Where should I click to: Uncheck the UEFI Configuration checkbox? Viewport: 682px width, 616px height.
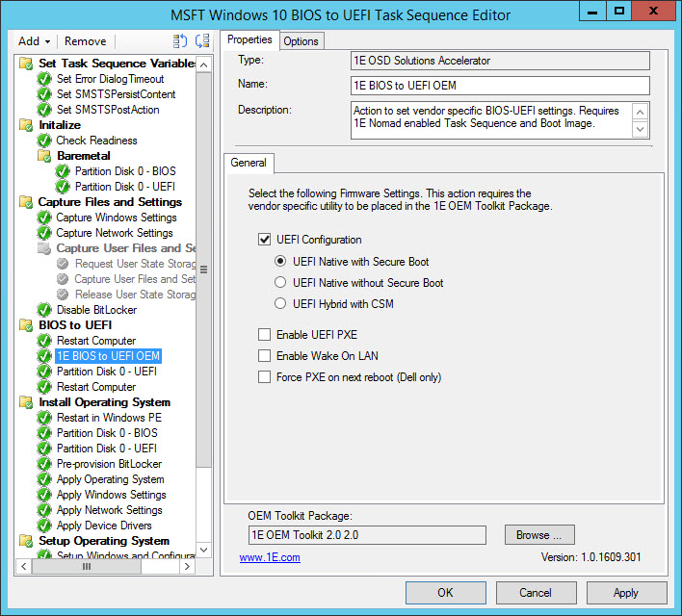[x=265, y=240]
